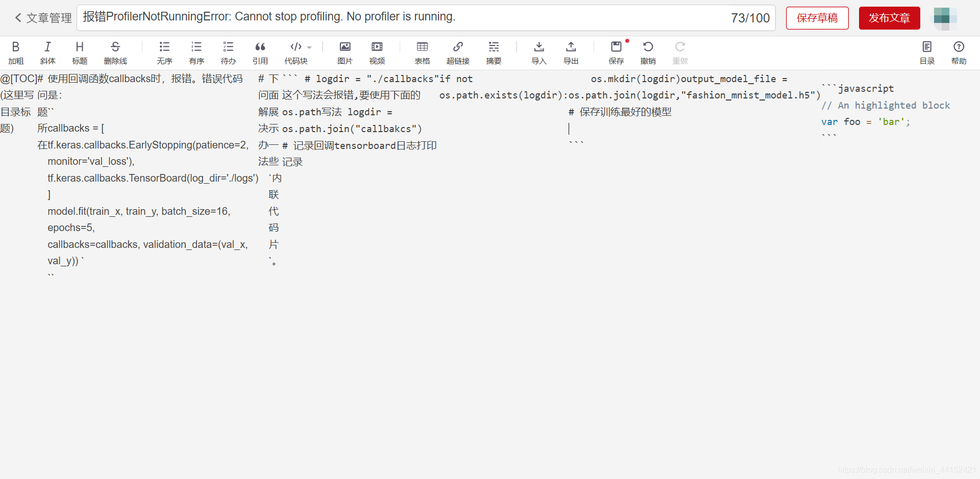Add article summary (摘要)
Image resolution: width=980 pixels, height=479 pixels.
click(494, 53)
